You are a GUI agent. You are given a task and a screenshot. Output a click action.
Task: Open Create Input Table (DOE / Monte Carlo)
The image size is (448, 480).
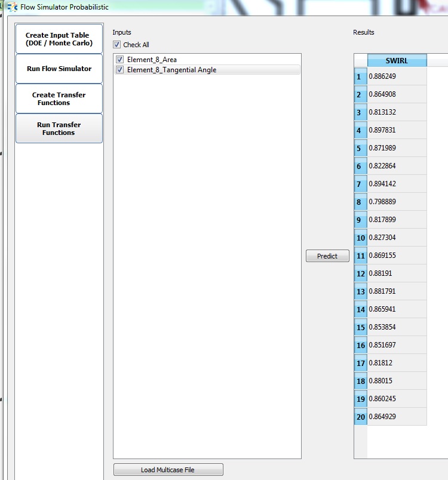click(x=59, y=39)
